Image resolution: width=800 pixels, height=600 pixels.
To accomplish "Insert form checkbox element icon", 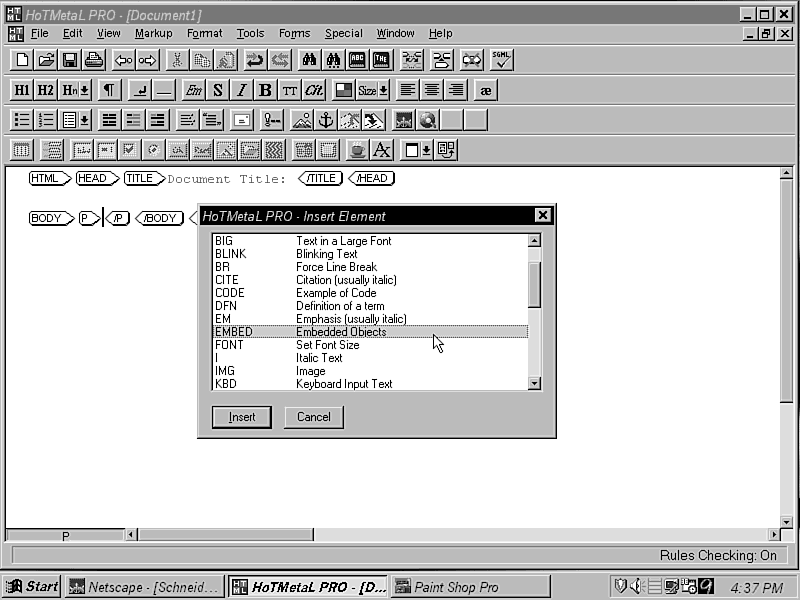I will coord(129,150).
